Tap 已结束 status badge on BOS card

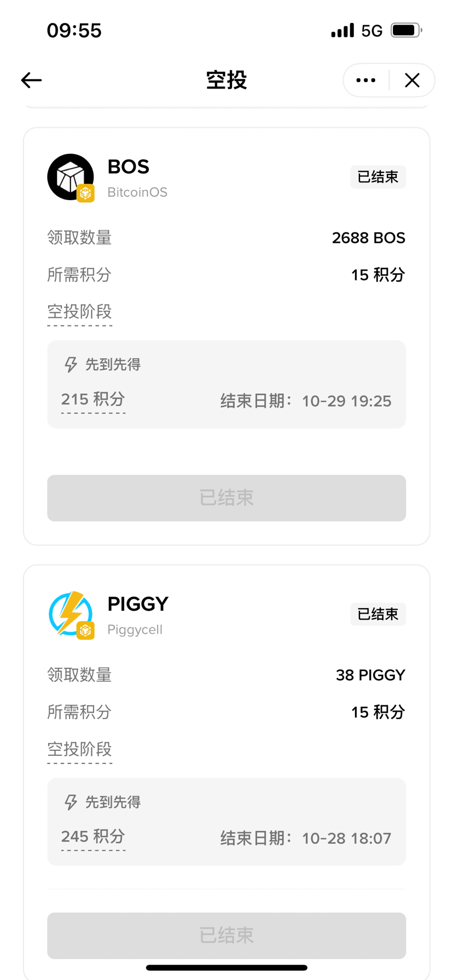(x=378, y=177)
